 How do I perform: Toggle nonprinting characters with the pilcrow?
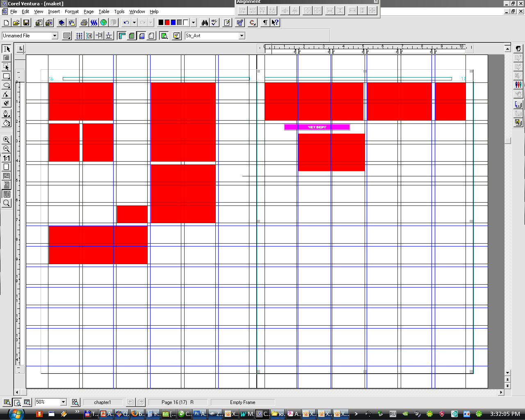265,23
